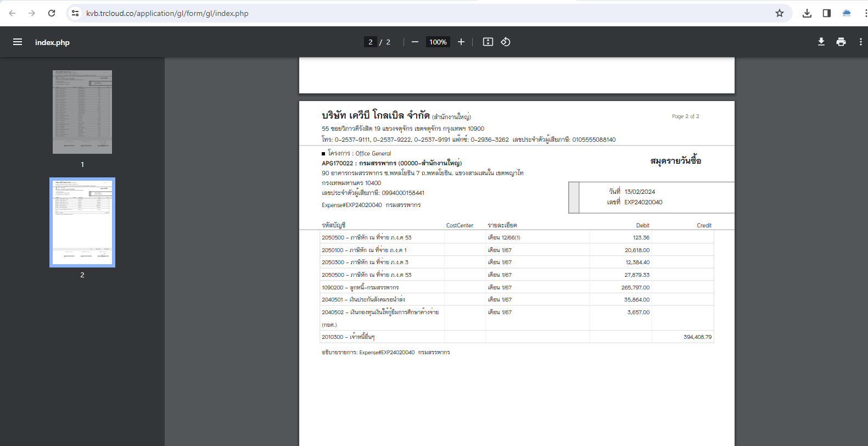The image size is (868, 446).
Task: Click the index.php document title
Action: click(52, 42)
